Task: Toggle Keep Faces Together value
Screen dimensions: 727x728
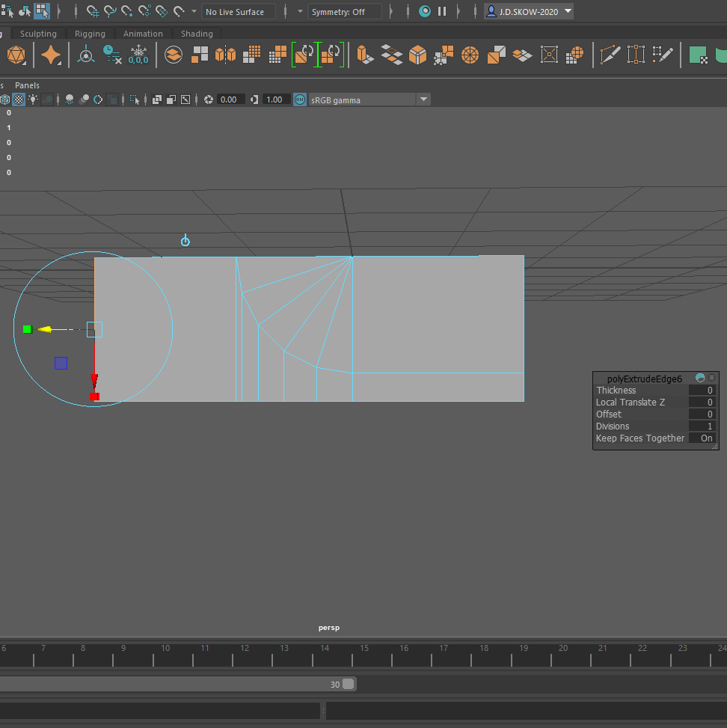Action: click(x=702, y=438)
